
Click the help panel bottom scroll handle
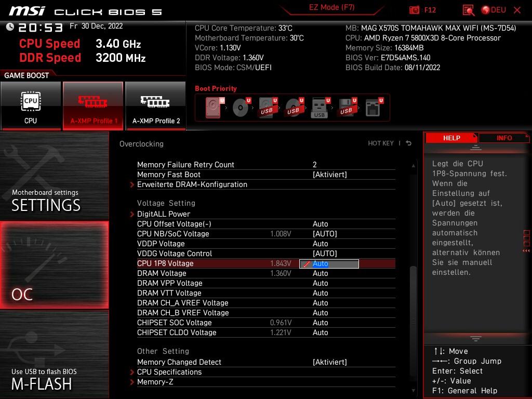(x=476, y=339)
